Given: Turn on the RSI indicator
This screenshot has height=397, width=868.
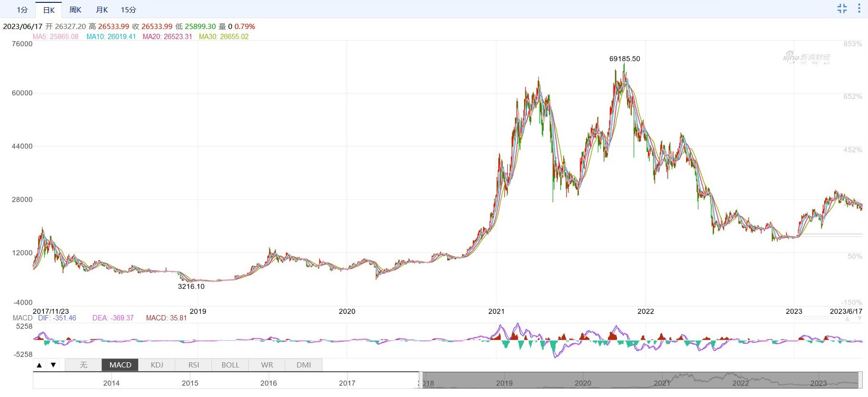Looking at the screenshot, I should [193, 365].
